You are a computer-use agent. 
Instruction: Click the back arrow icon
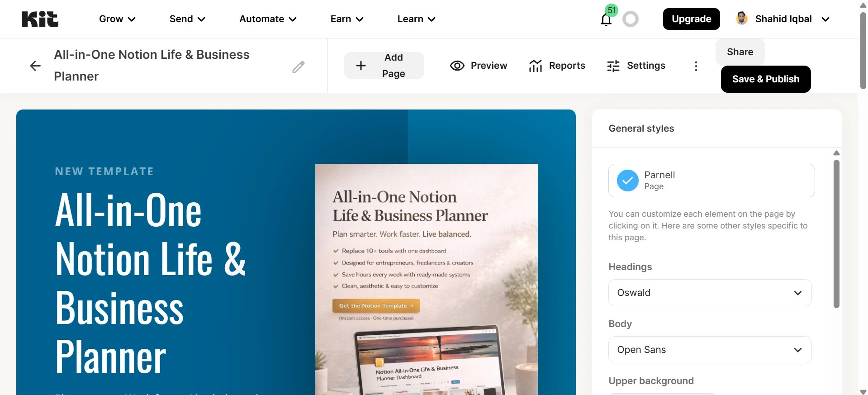coord(35,66)
